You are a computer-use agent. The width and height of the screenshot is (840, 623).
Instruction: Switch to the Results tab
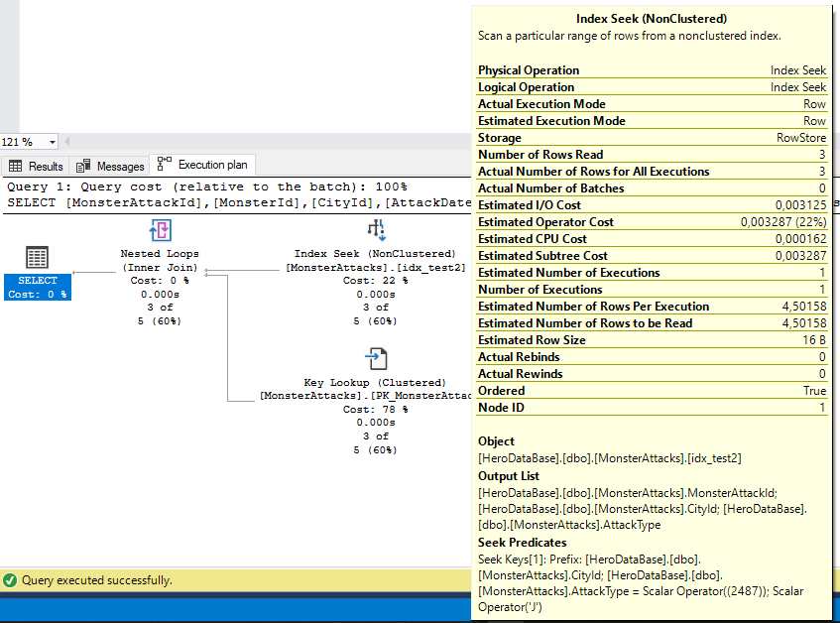pos(36,166)
